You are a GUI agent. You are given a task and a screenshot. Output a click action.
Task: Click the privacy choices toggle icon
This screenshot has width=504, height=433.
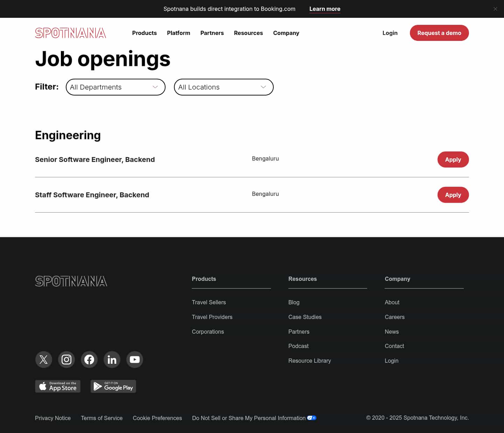311,418
